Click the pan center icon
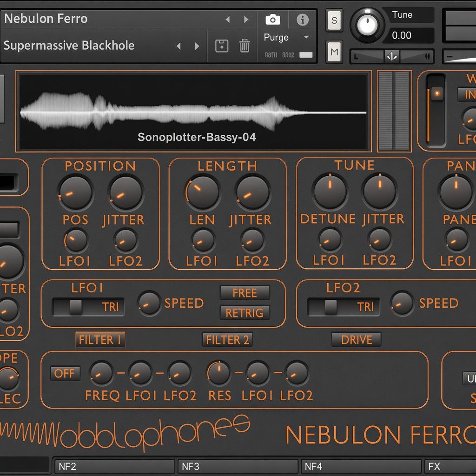 tap(392, 56)
